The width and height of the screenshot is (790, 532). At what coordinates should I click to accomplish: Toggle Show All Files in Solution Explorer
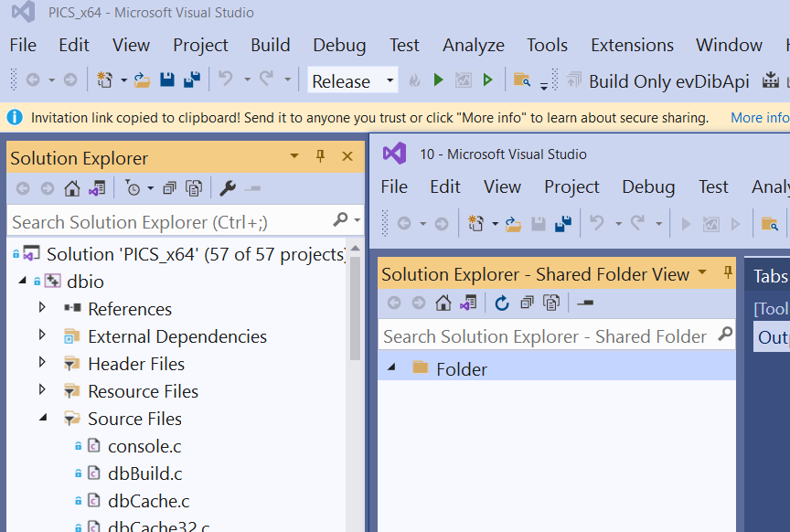(194, 189)
